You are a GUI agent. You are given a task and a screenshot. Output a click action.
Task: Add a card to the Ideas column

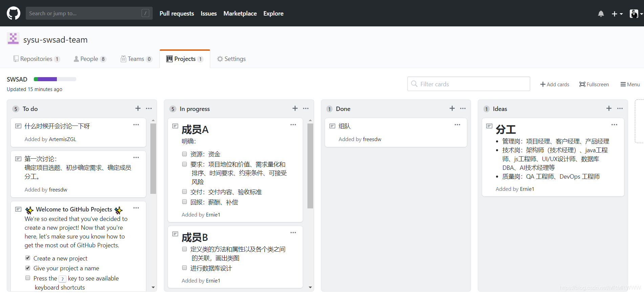(x=609, y=108)
